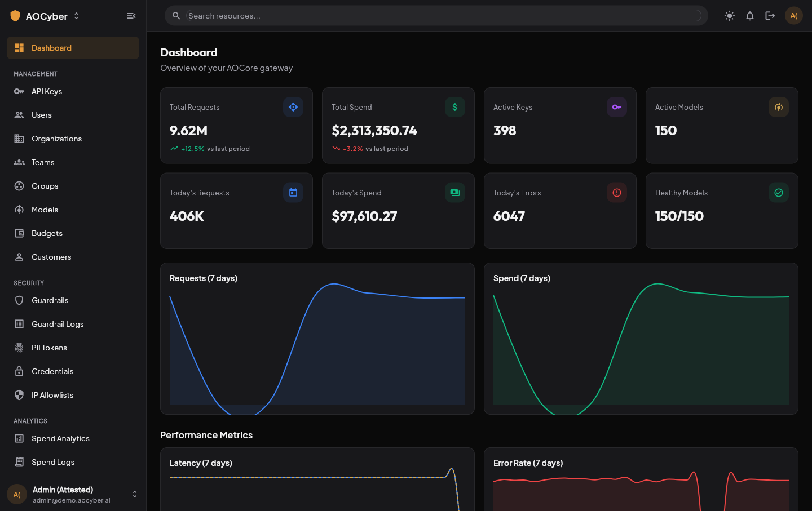
Task: Click the Healthy Models checkmark icon
Action: [x=779, y=193]
